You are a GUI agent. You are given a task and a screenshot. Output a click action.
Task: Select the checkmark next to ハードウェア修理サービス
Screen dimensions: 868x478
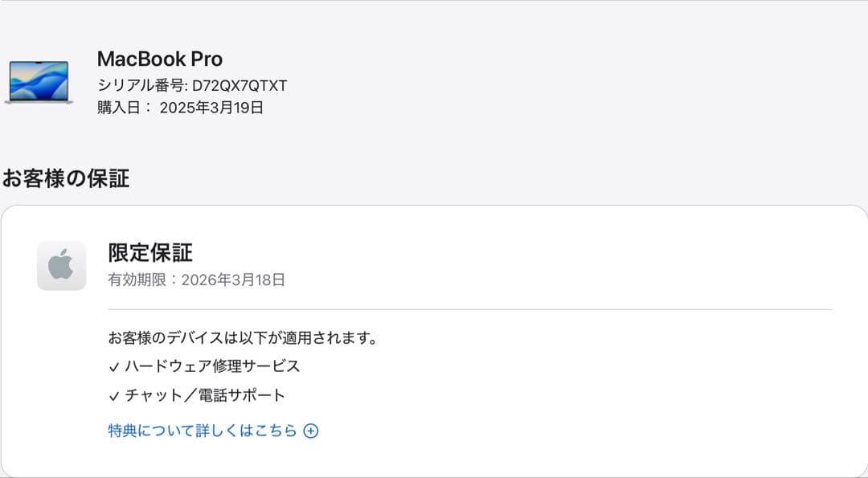[113, 367]
